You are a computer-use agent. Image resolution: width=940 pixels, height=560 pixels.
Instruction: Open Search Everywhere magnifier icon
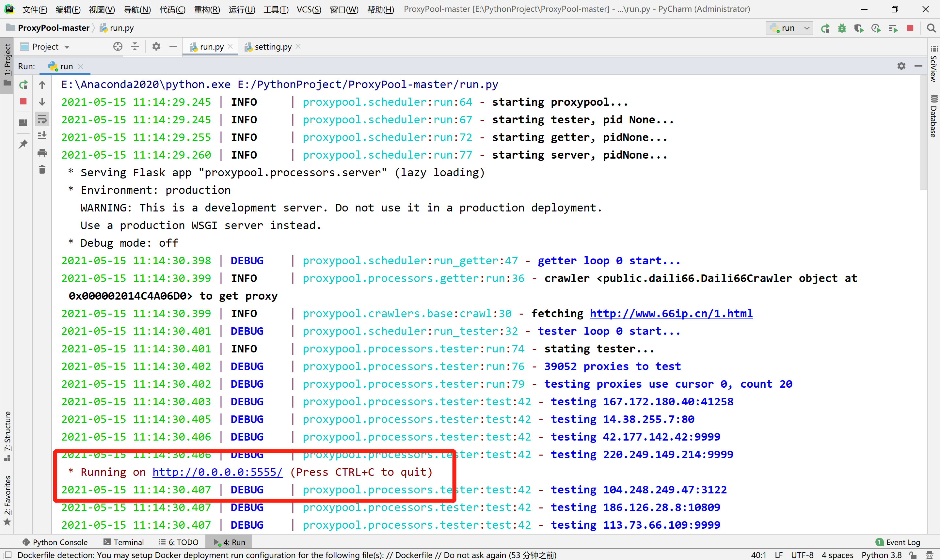click(931, 28)
